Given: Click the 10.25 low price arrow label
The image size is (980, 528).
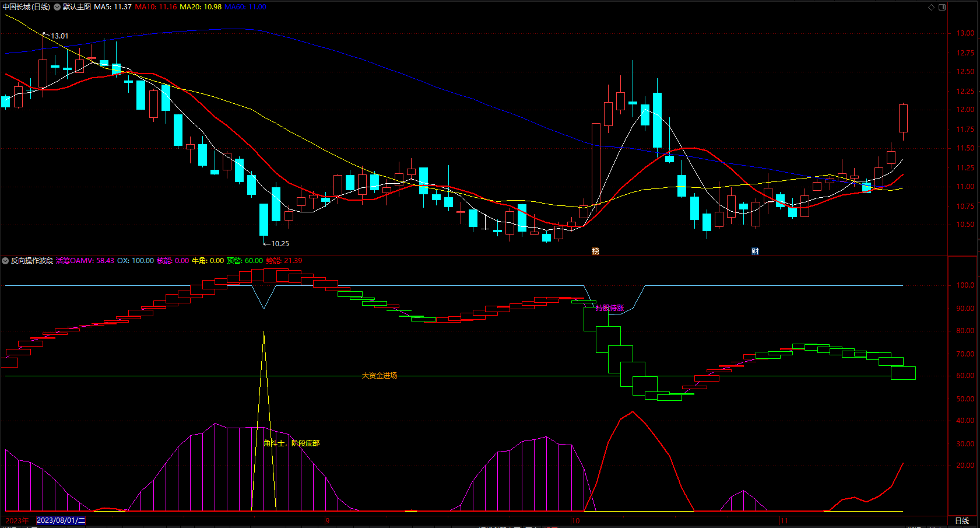Looking at the screenshot, I should (276, 243).
